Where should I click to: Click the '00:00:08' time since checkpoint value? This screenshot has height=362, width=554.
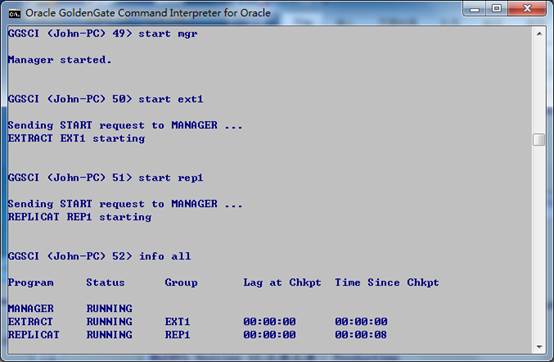click(x=361, y=334)
